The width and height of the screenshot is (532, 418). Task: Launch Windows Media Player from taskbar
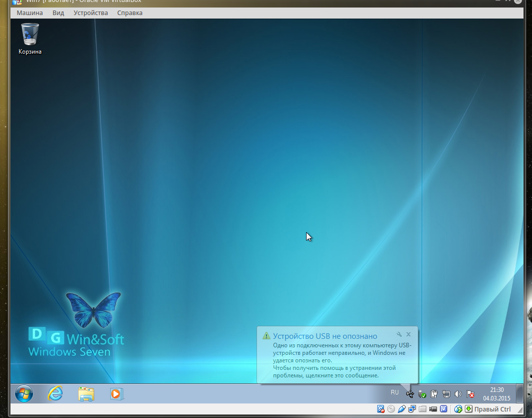pyautogui.click(x=116, y=394)
